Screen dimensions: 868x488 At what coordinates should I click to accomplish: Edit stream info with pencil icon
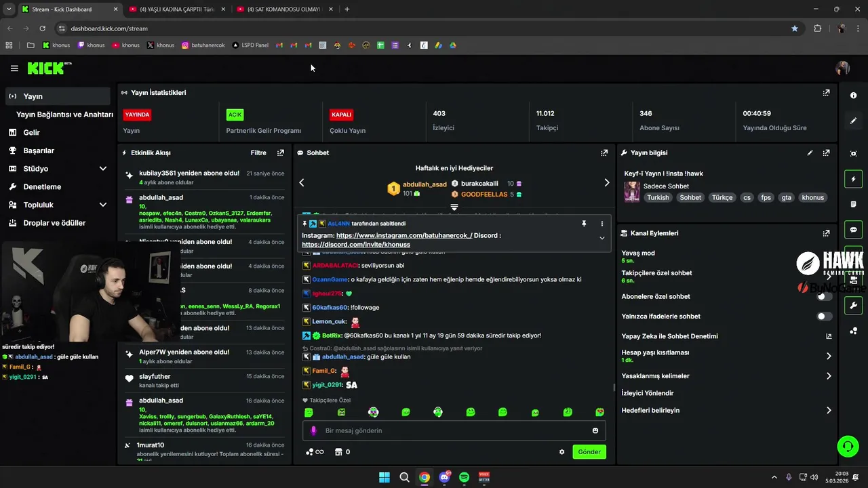click(810, 153)
